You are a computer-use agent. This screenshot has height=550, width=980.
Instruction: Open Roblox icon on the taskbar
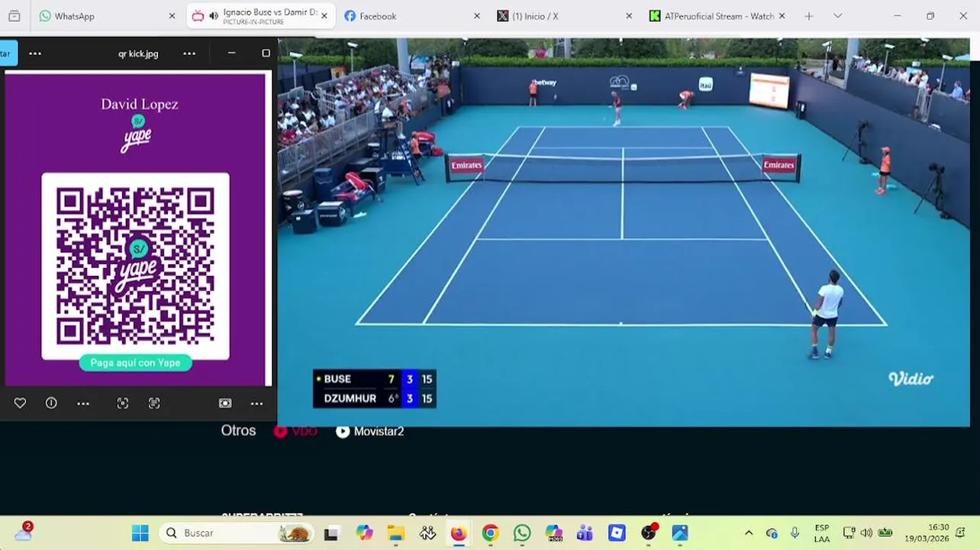click(x=617, y=533)
